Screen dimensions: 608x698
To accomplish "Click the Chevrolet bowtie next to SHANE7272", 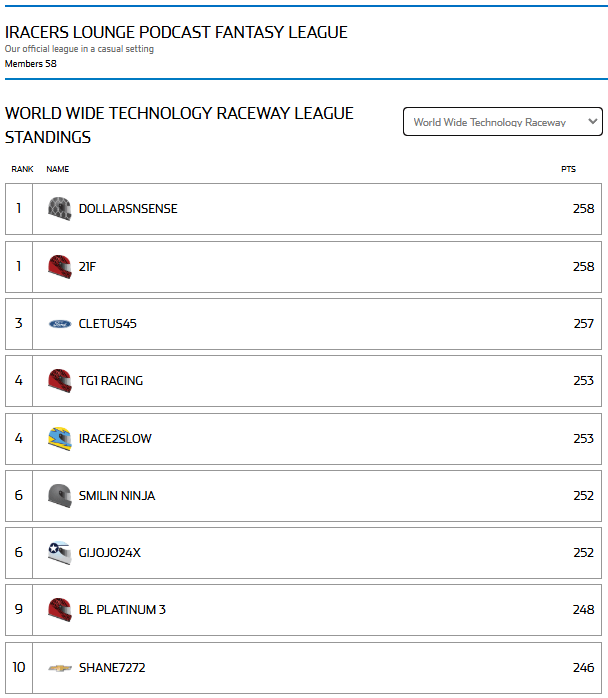I will (60, 668).
